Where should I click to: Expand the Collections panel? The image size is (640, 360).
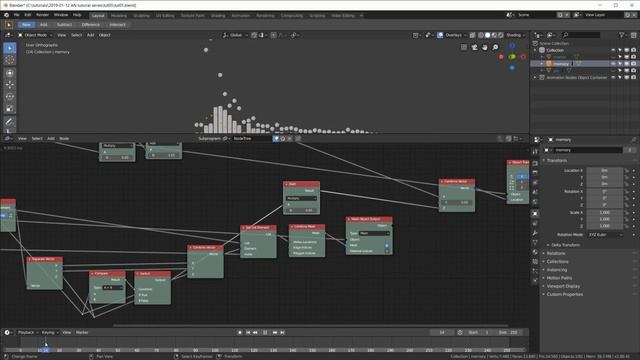tap(557, 261)
